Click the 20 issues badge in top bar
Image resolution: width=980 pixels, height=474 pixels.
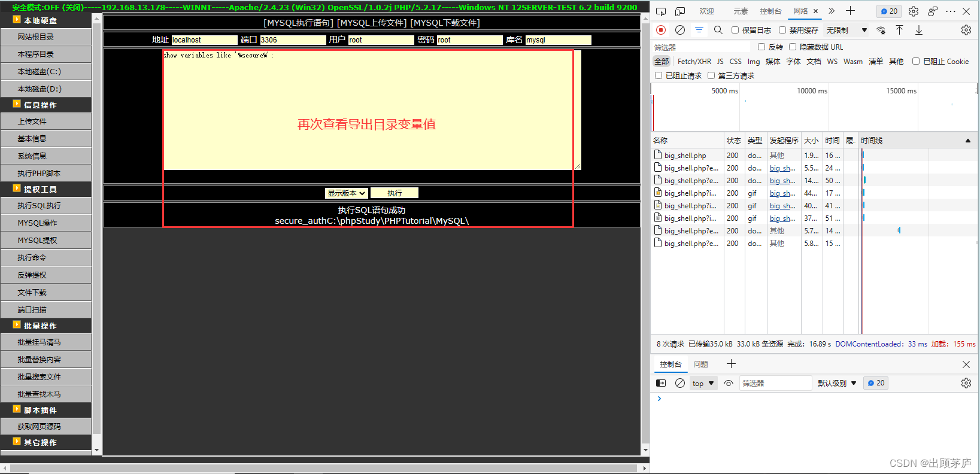(x=889, y=11)
